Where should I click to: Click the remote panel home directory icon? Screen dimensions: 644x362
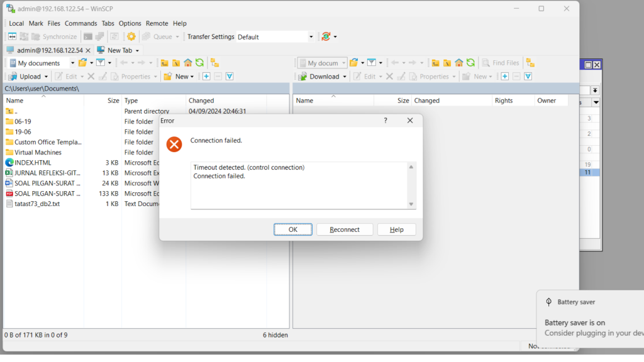click(x=459, y=63)
